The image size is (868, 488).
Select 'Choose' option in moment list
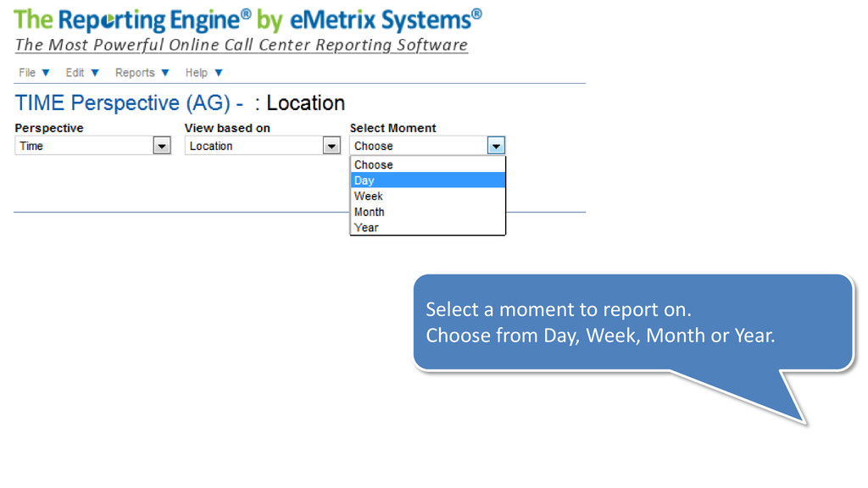428,165
